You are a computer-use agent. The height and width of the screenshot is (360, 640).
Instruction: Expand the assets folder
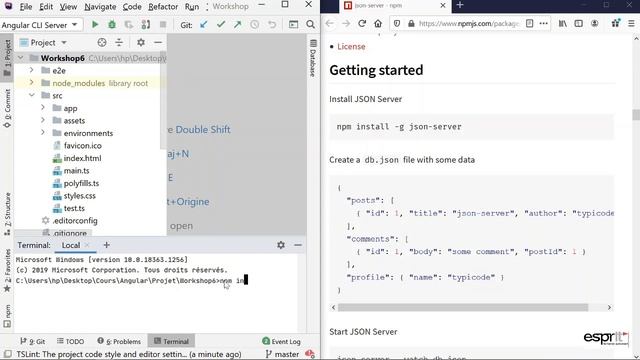[x=43, y=120]
